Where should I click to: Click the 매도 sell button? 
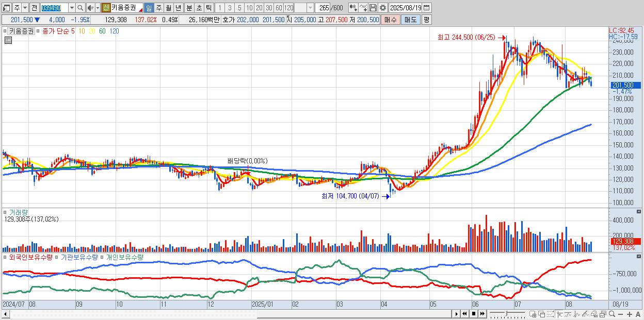click(410, 20)
